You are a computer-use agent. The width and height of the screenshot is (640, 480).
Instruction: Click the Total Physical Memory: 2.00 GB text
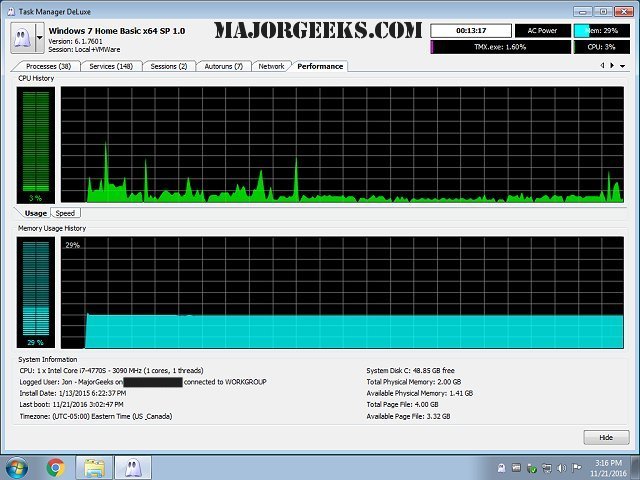(413, 382)
